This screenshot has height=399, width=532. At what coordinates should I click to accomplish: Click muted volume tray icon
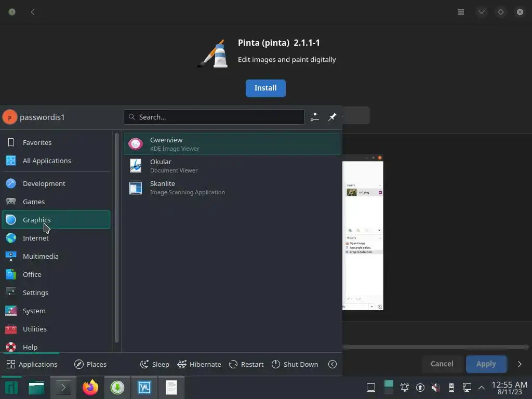pos(436,388)
